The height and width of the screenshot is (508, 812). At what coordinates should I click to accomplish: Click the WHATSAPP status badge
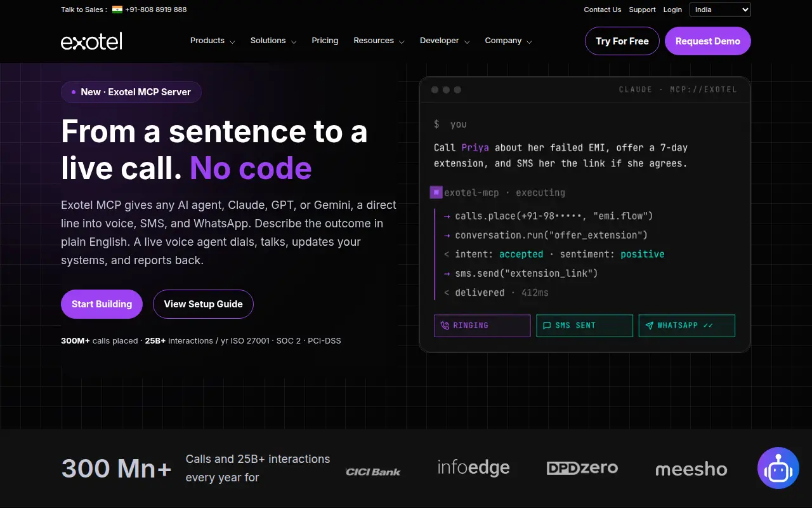tap(687, 326)
